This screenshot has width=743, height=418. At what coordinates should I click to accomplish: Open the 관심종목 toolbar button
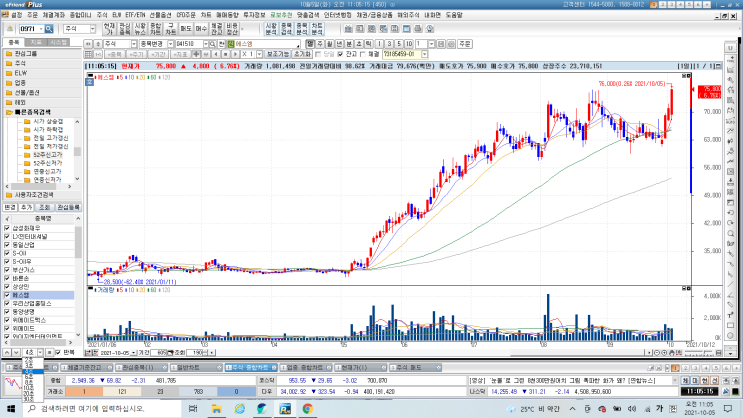click(125, 29)
